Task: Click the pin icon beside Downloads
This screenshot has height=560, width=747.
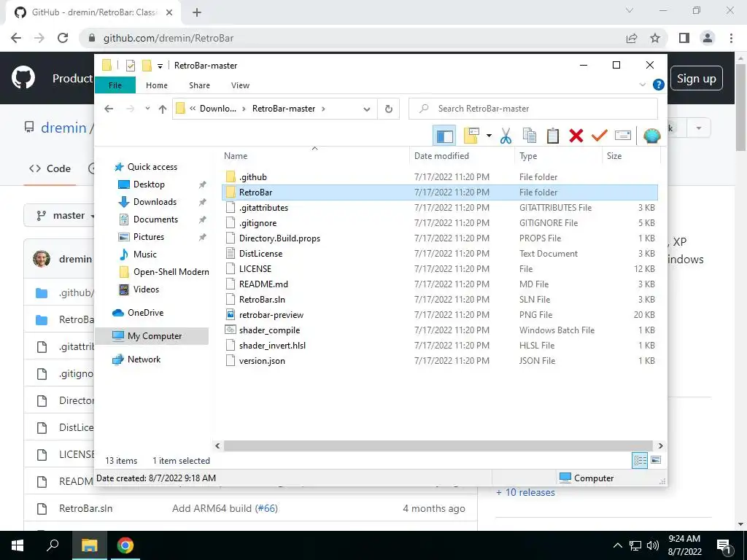Action: pos(203,202)
